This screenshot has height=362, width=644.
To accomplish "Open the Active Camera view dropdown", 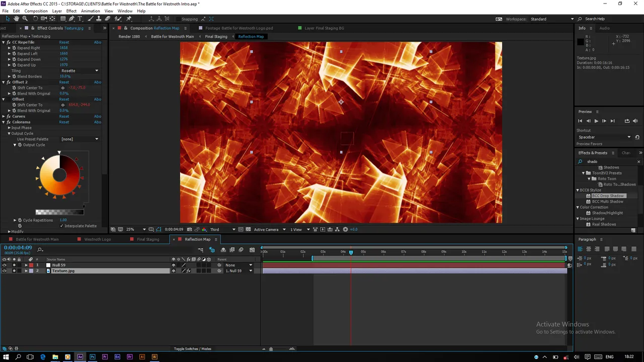I will pyautogui.click(x=270, y=229).
